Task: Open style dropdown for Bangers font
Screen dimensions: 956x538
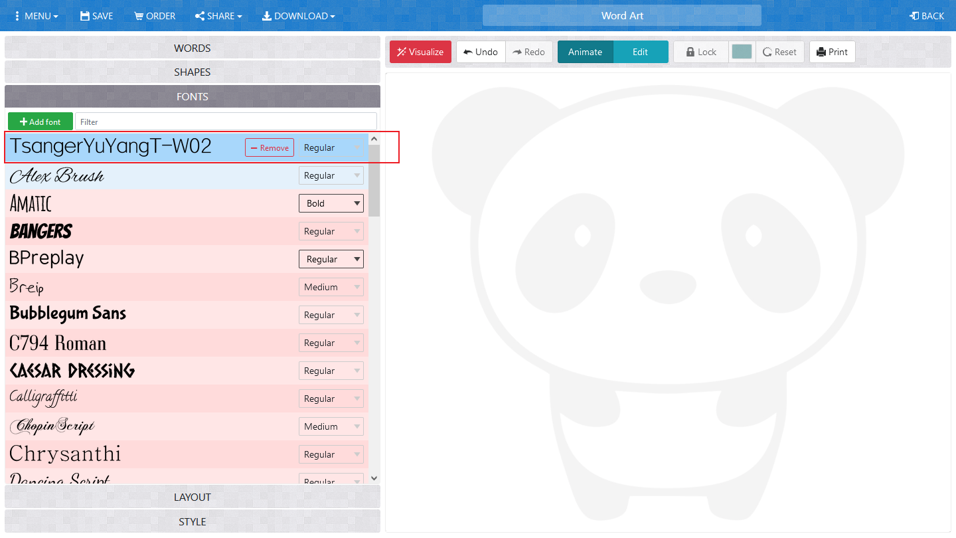Action: pos(331,231)
